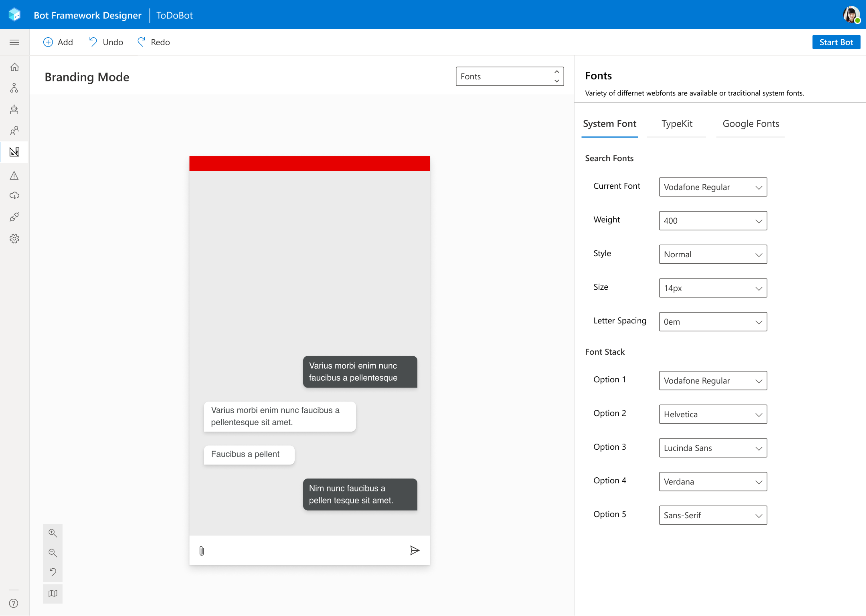Open the bot responses robot icon
The image size is (866, 616).
pos(14,109)
